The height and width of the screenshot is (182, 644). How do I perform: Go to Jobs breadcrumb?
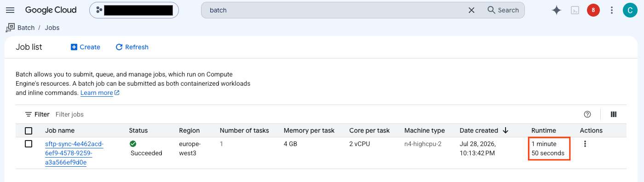click(52, 28)
